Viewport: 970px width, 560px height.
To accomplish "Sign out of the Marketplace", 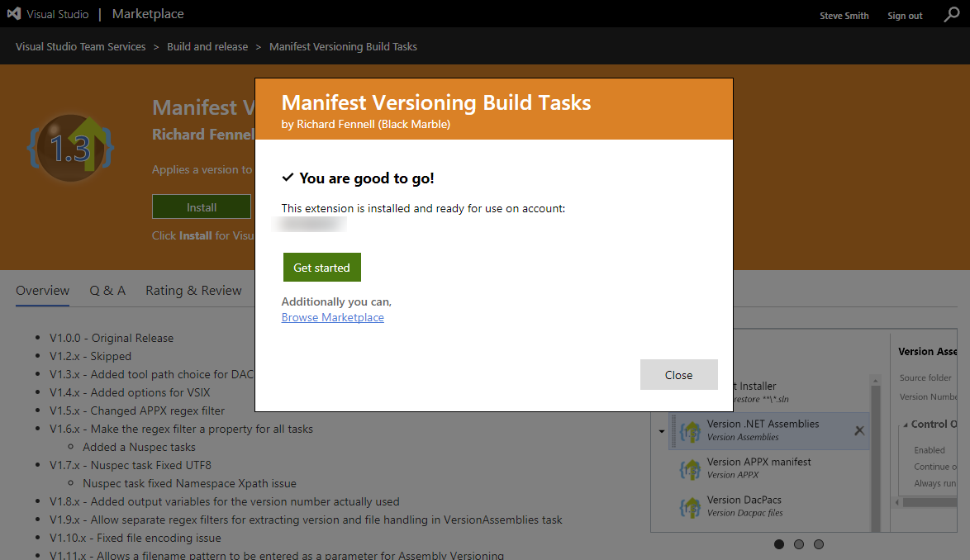I will (x=904, y=15).
